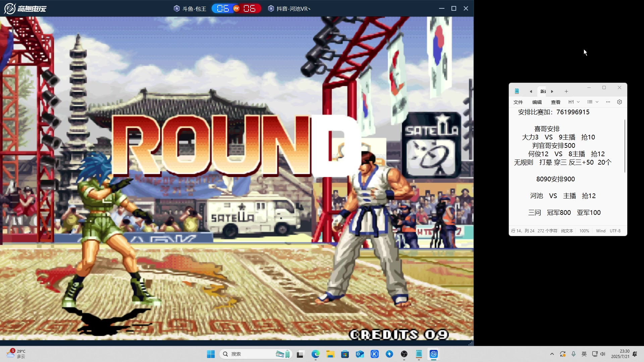Open the Windows Start menu
Screen dimensions: 644x362
[211, 354]
